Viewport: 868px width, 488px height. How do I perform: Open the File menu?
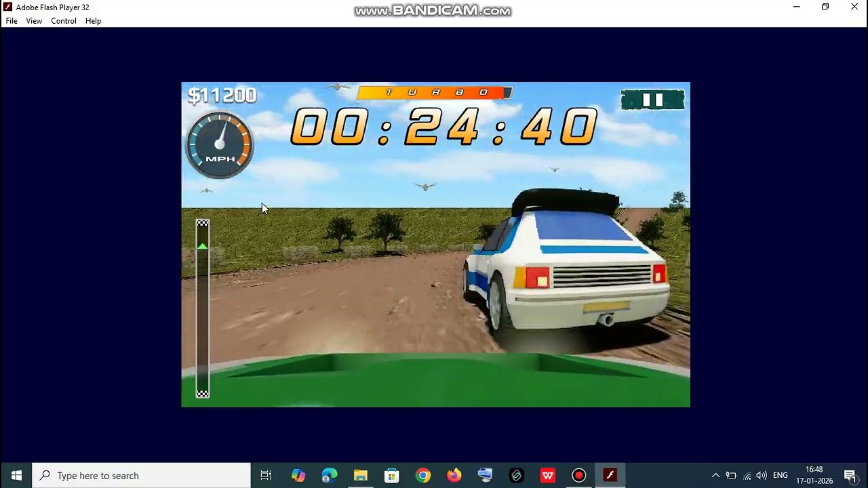12,21
